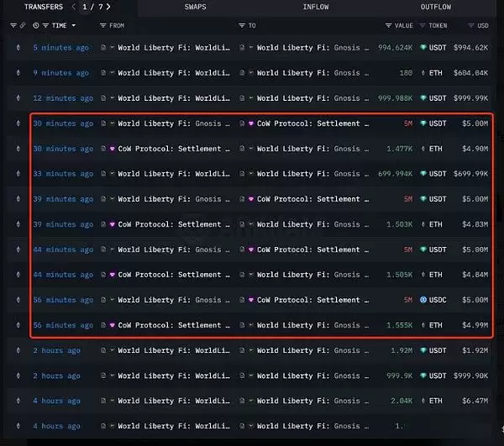Copy TO address in $1.92M row
The height and width of the screenshot is (446, 504).
[242, 350]
